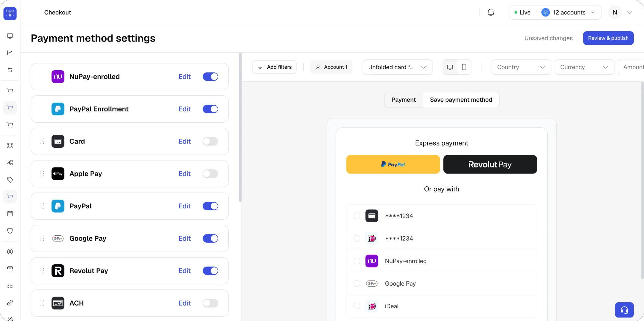This screenshot has height=321, width=644.
Task: Expand the user profile menu chevron
Action: [x=630, y=13]
